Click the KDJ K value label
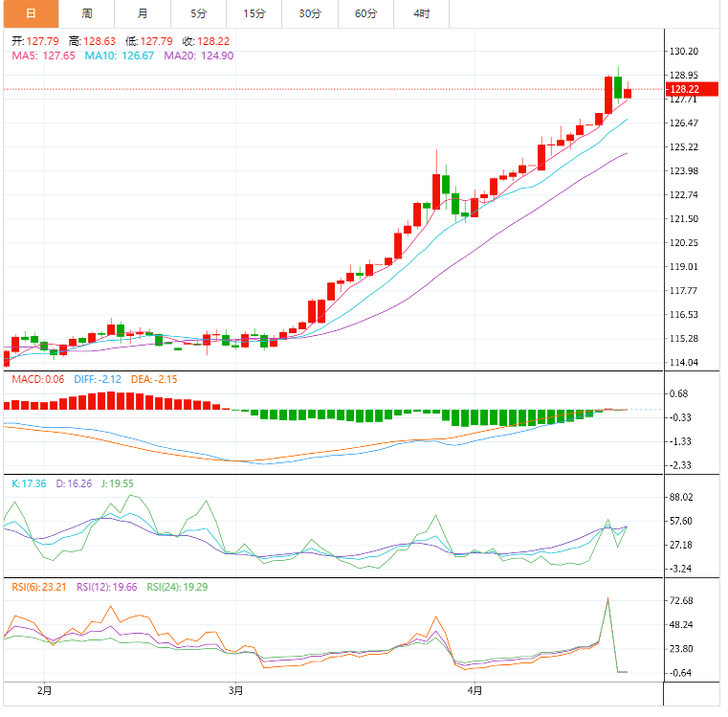Viewport: 728px width, 717px height. pos(30,484)
